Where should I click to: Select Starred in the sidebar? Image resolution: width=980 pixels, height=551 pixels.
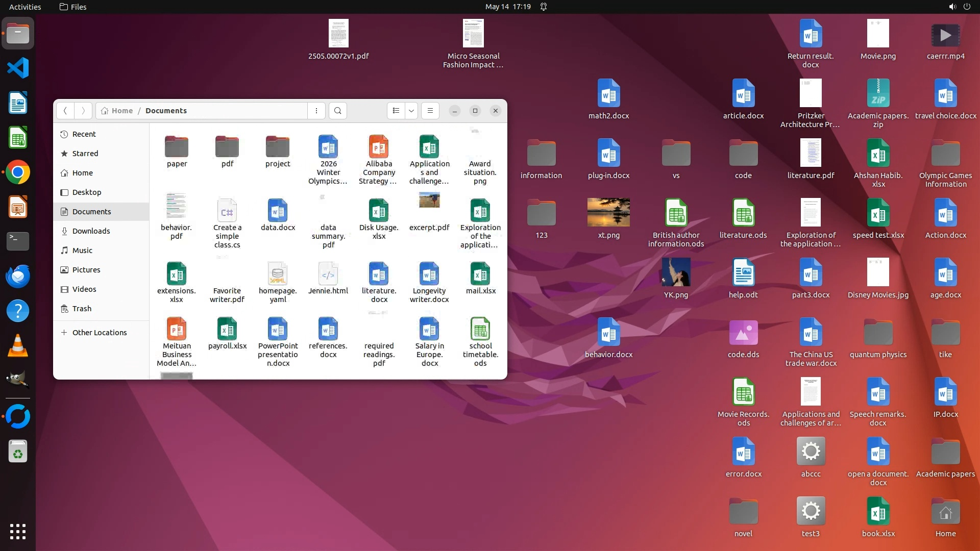(x=85, y=154)
